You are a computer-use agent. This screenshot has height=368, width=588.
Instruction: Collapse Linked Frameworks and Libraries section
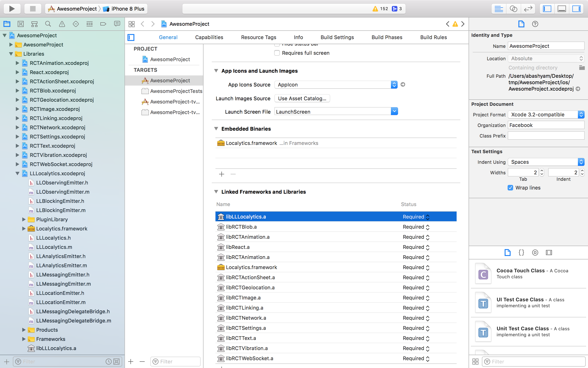(216, 192)
